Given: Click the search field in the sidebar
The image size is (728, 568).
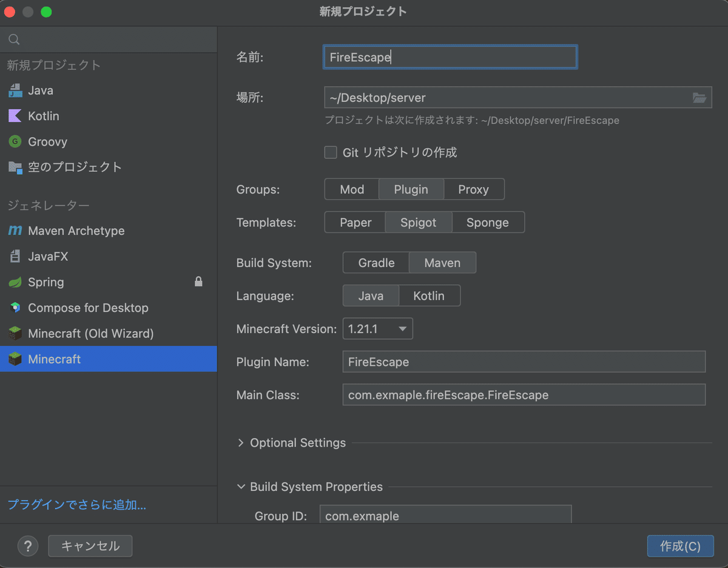Looking at the screenshot, I should [x=109, y=39].
